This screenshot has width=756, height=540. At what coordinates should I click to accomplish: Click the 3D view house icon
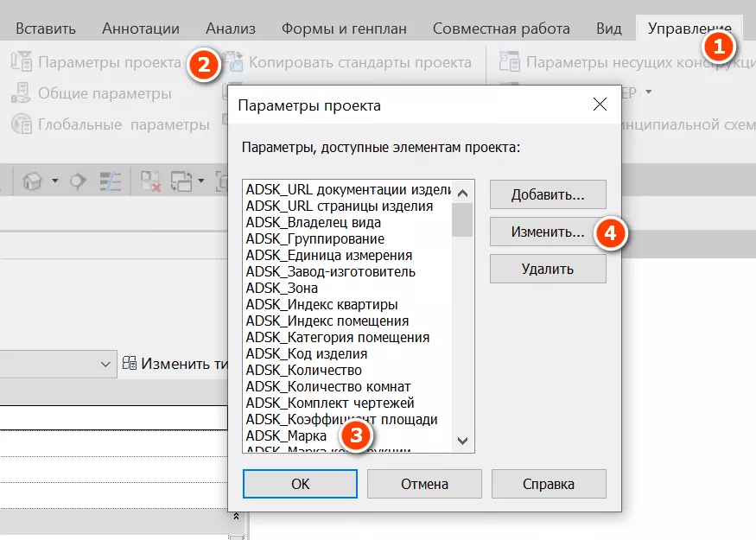pyautogui.click(x=33, y=181)
